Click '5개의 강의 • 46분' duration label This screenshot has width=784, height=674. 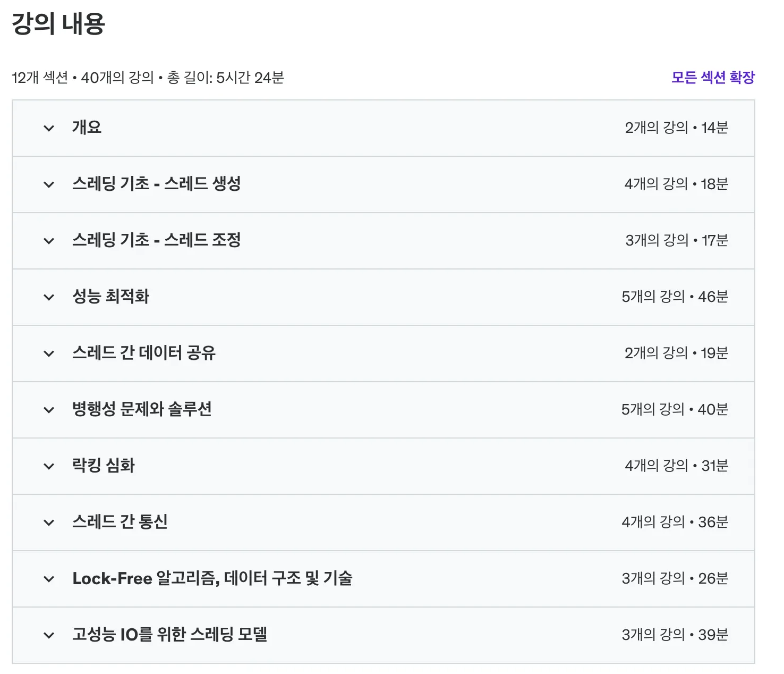(675, 297)
